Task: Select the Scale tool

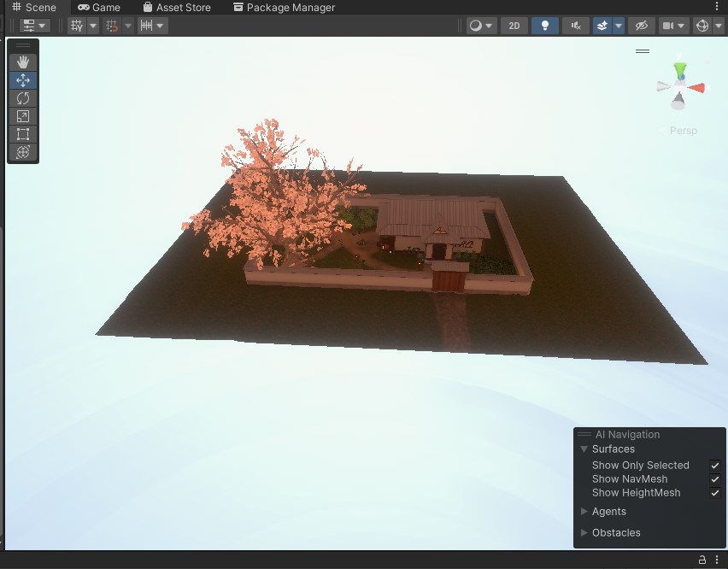Action: (x=23, y=116)
